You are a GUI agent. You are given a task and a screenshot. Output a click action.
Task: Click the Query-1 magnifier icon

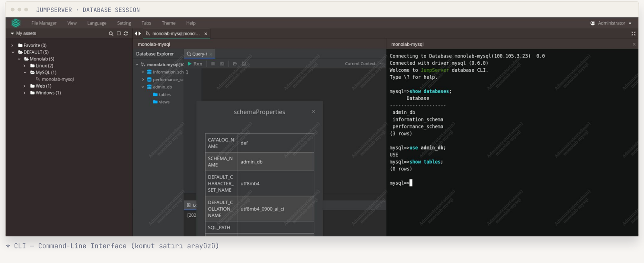[x=189, y=54]
